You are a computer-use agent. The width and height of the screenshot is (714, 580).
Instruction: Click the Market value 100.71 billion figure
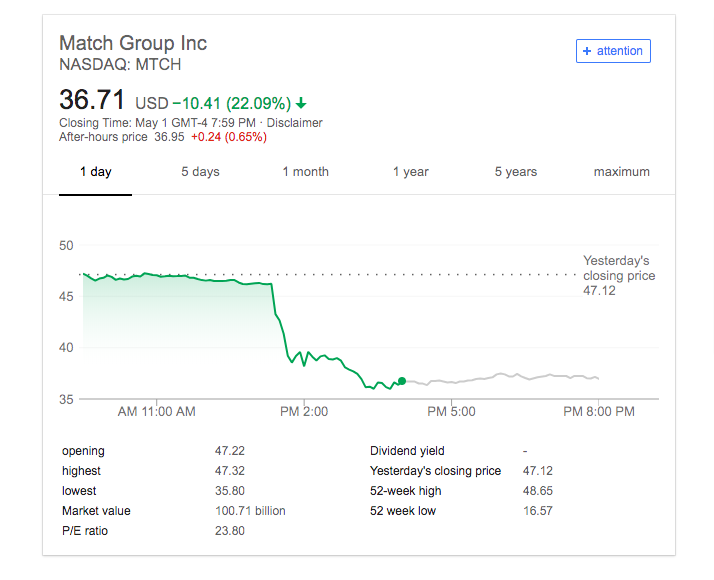point(250,511)
